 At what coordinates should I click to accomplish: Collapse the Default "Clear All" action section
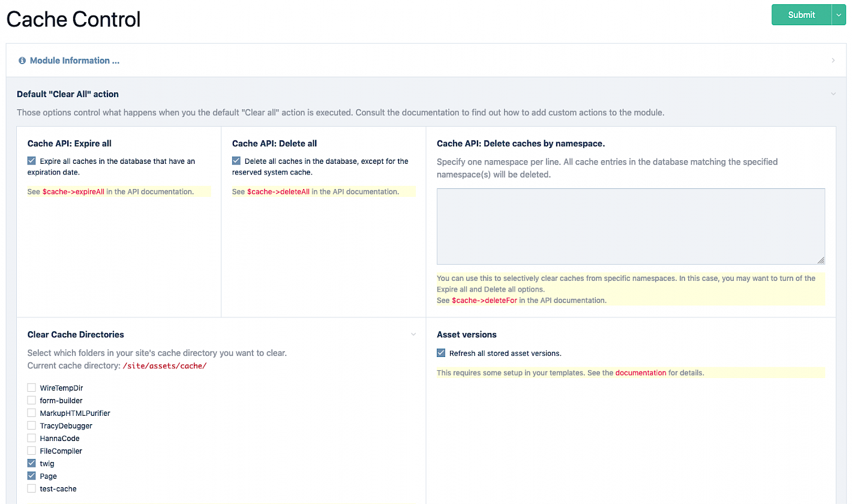coord(833,94)
